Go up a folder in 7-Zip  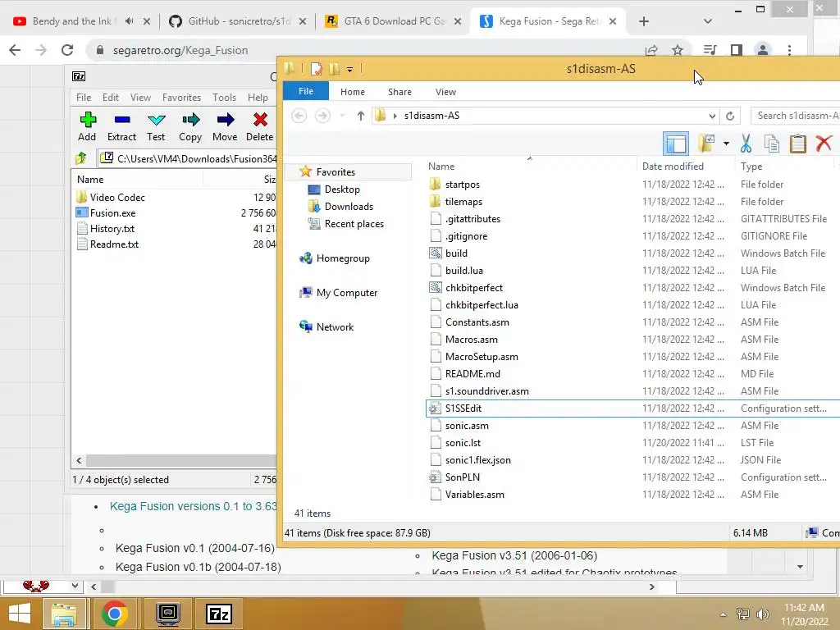(x=81, y=158)
